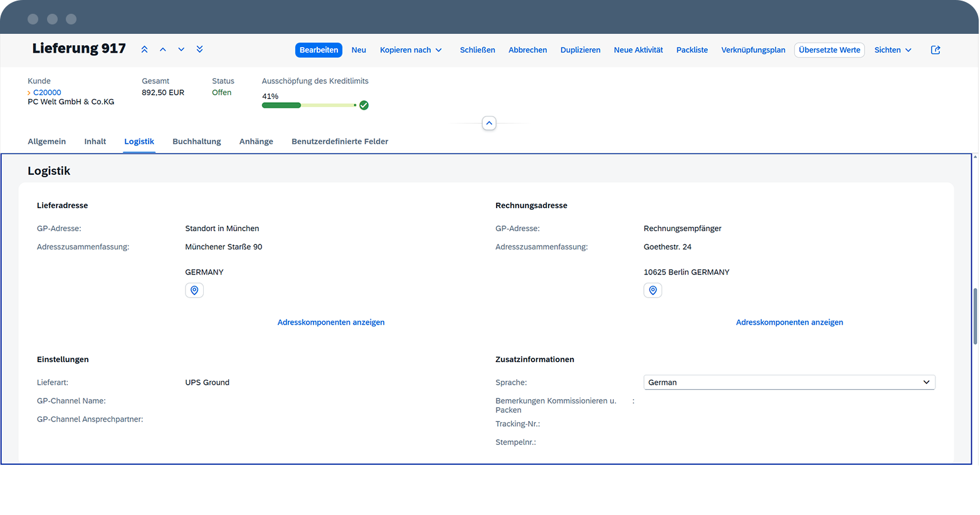Click the share/export icon at top right

pyautogui.click(x=935, y=50)
